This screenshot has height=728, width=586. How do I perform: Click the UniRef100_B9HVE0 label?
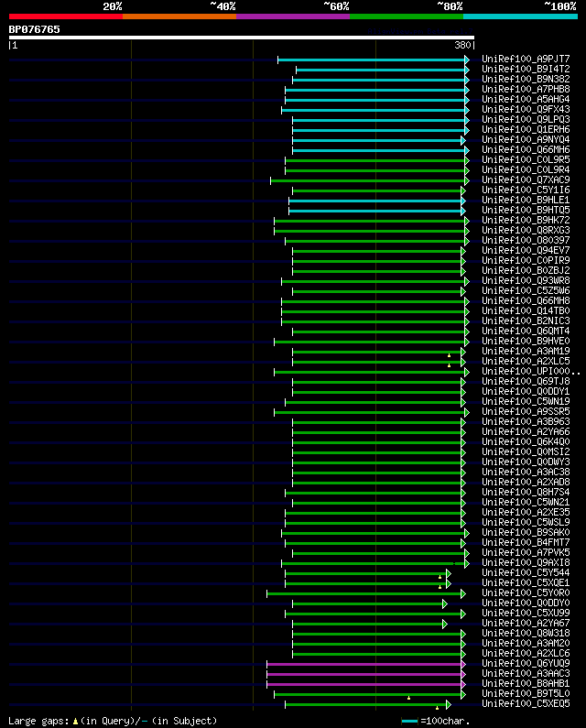pyautogui.click(x=526, y=341)
